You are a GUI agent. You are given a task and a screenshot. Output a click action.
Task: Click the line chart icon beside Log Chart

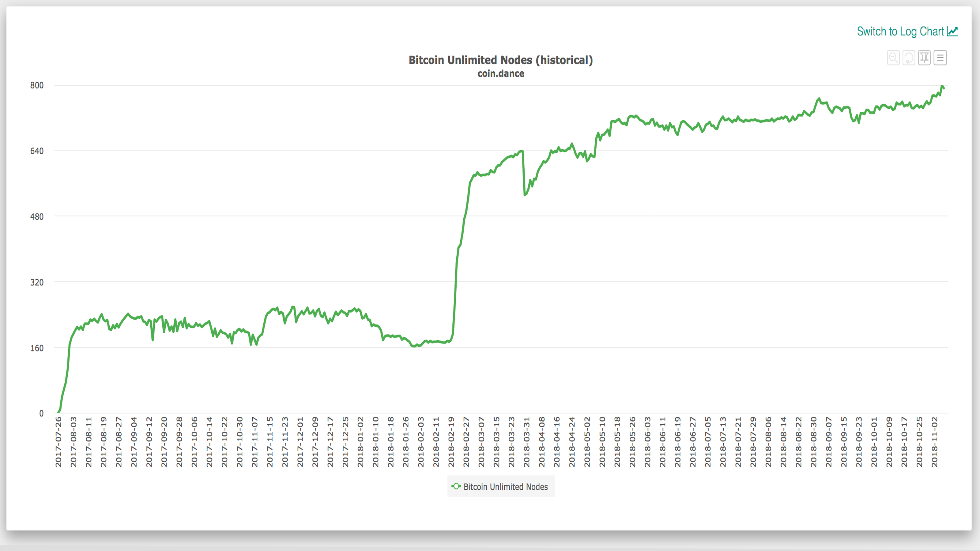953,31
